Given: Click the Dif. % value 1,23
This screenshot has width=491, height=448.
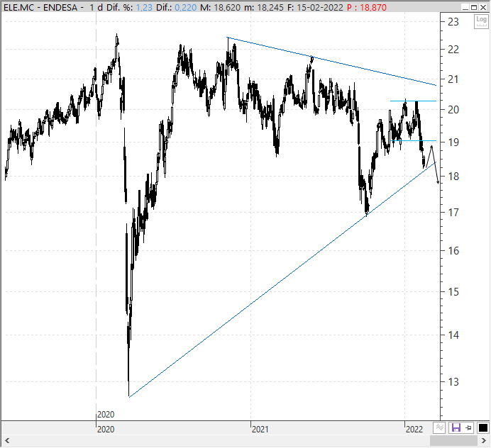Looking at the screenshot, I should (144, 7).
